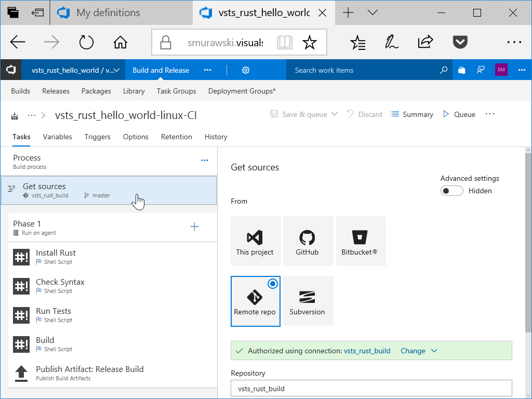Select the Build shell script task

112,344
